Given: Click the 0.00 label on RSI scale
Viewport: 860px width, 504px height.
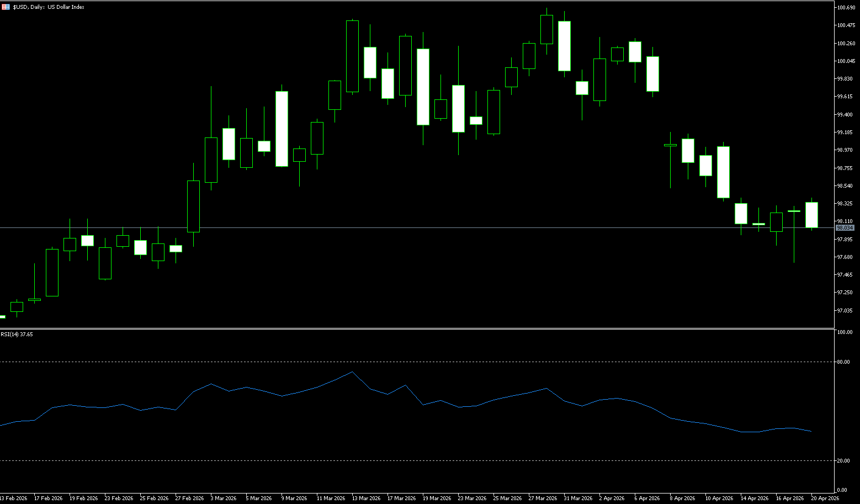Looking at the screenshot, I should point(842,490).
